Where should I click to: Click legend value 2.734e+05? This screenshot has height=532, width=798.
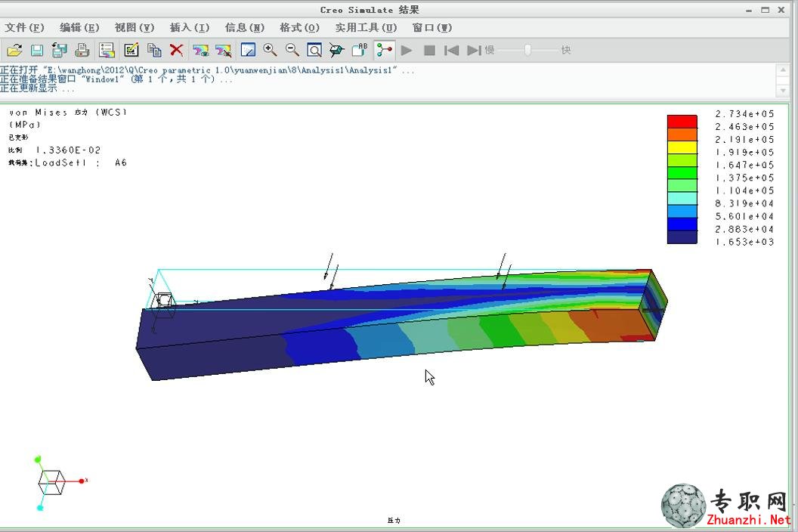(x=744, y=114)
